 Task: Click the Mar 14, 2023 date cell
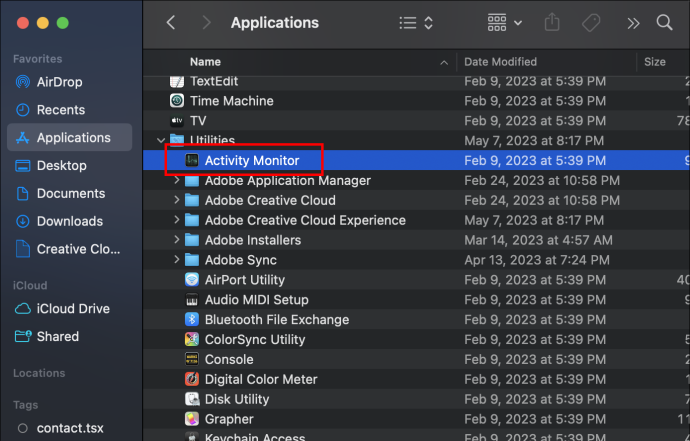(538, 240)
